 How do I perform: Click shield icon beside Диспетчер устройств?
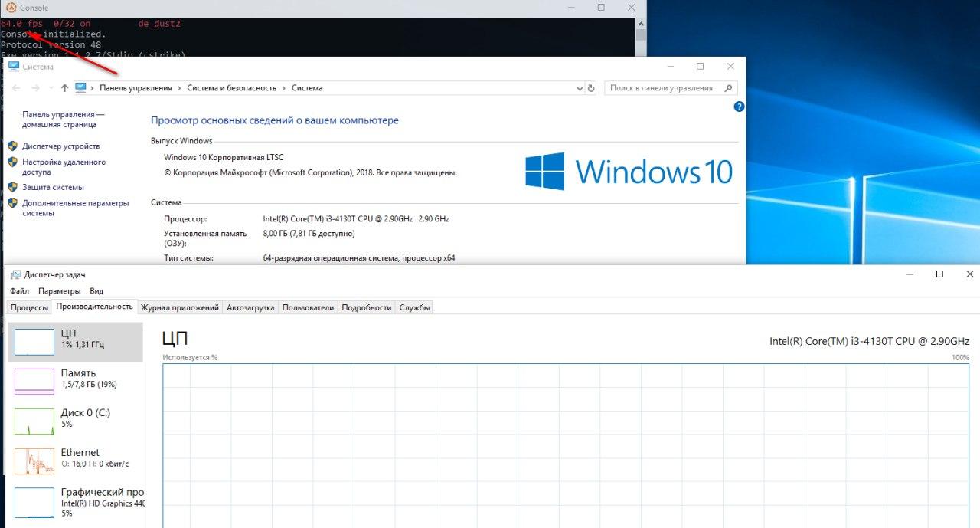(12, 146)
